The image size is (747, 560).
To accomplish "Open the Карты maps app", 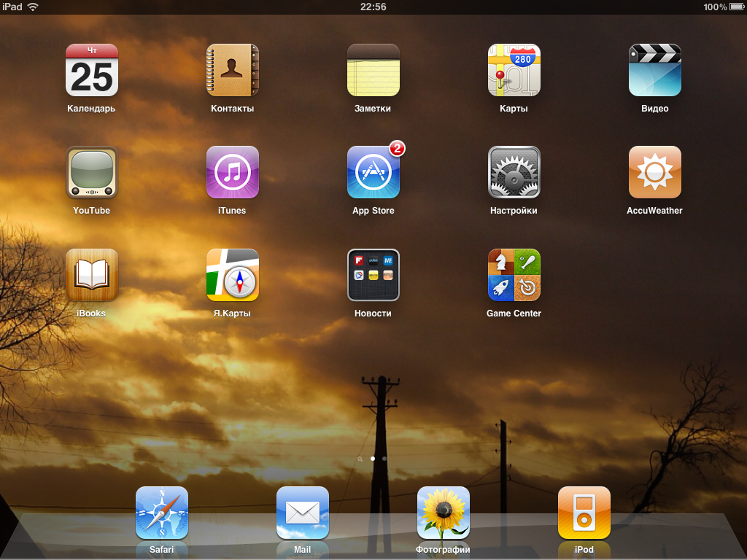I will [x=514, y=71].
